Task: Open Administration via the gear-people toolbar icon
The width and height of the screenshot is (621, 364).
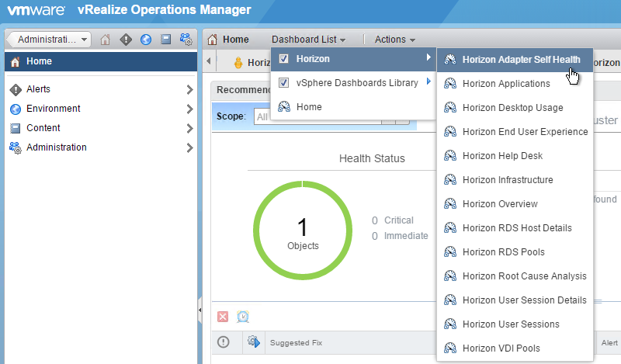Action: 186,40
